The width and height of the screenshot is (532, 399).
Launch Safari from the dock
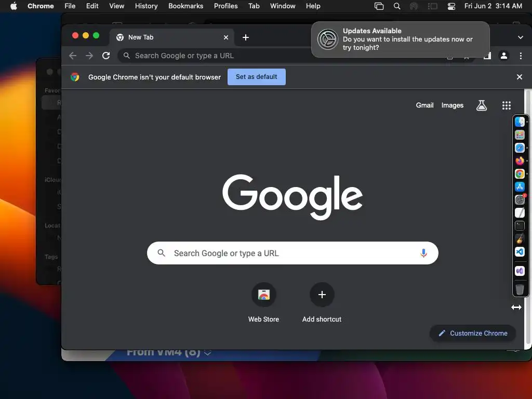point(520,148)
